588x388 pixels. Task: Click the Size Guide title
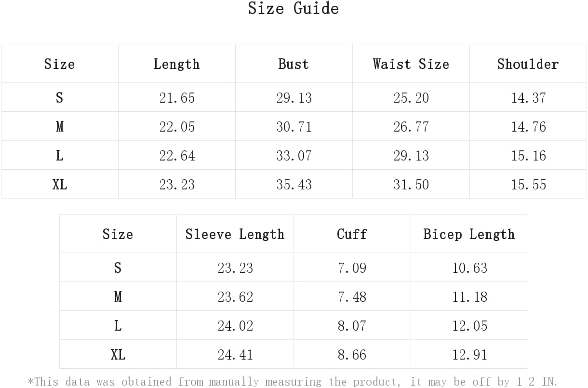click(294, 8)
